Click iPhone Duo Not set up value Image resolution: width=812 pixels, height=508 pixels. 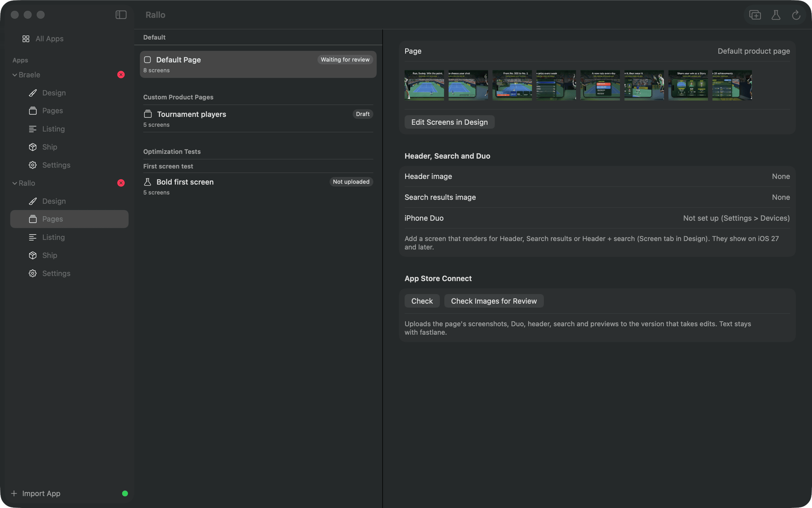click(x=736, y=218)
